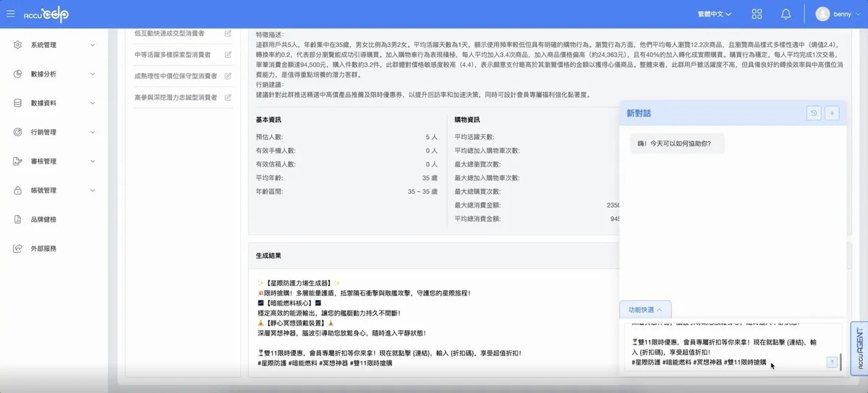Click the 行銷管理 target icon
Viewport: 868px width, 393px height.
[x=17, y=132]
